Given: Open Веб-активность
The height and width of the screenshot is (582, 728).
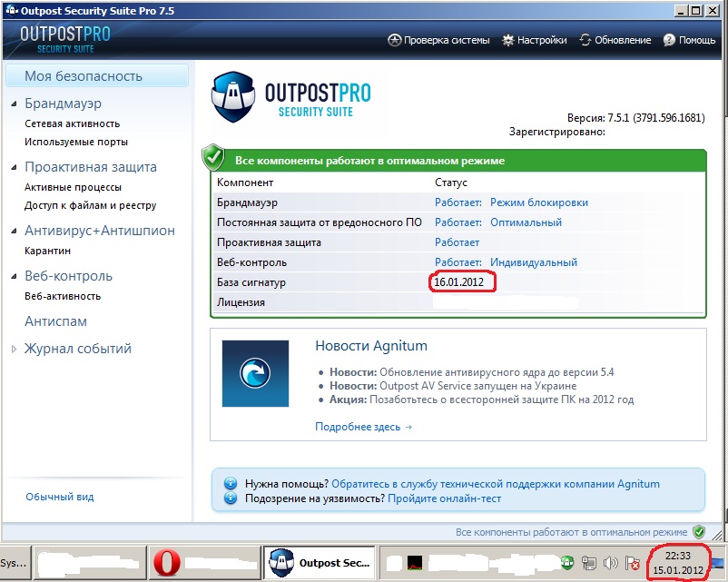Looking at the screenshot, I should (x=63, y=296).
